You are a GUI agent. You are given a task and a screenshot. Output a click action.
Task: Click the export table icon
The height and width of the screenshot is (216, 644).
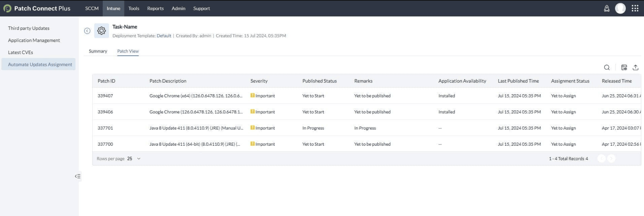(635, 67)
